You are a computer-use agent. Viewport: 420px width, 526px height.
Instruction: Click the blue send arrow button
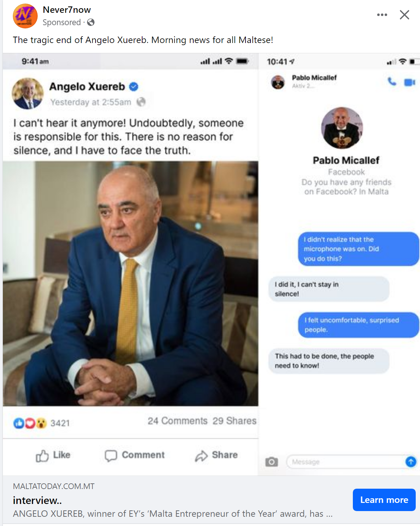click(x=411, y=462)
